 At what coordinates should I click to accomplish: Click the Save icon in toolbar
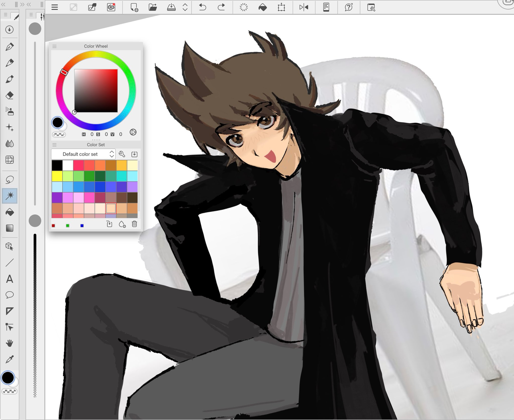pos(171,7)
